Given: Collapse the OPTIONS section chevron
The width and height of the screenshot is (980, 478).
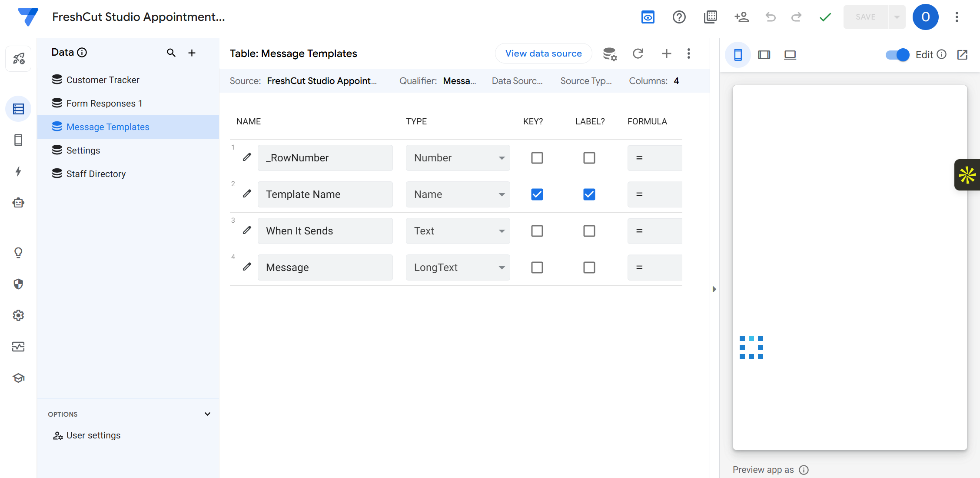Looking at the screenshot, I should pos(207,414).
